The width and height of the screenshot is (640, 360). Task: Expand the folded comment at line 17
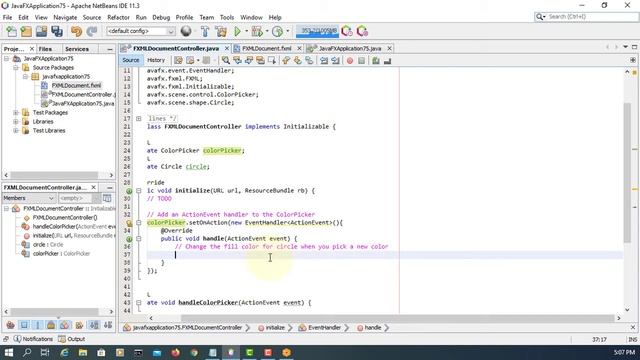[x=139, y=118]
